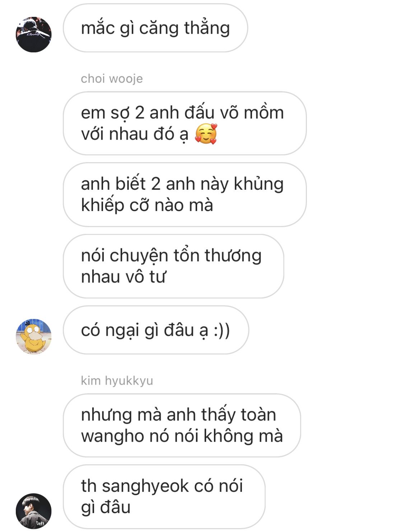Image resolution: width=420 pixels, height=531 pixels.
Task: Select the 'mắc gì căng thẳng' message bubble
Action: coord(155,28)
